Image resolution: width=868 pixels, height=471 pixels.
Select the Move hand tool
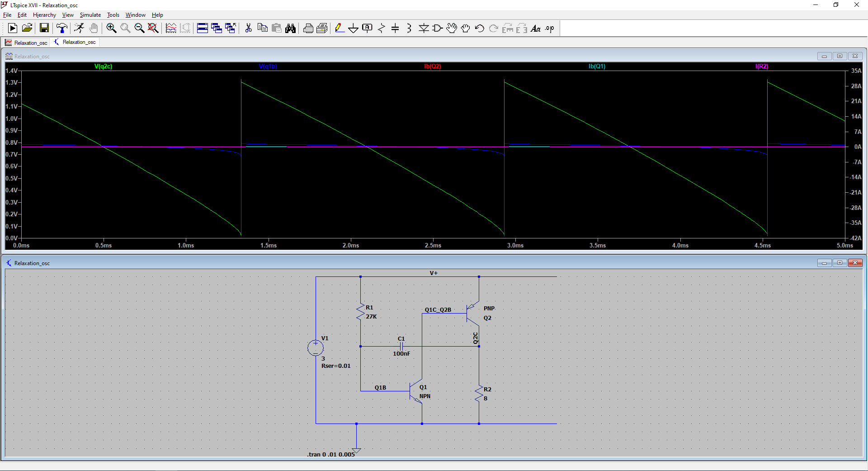(452, 28)
